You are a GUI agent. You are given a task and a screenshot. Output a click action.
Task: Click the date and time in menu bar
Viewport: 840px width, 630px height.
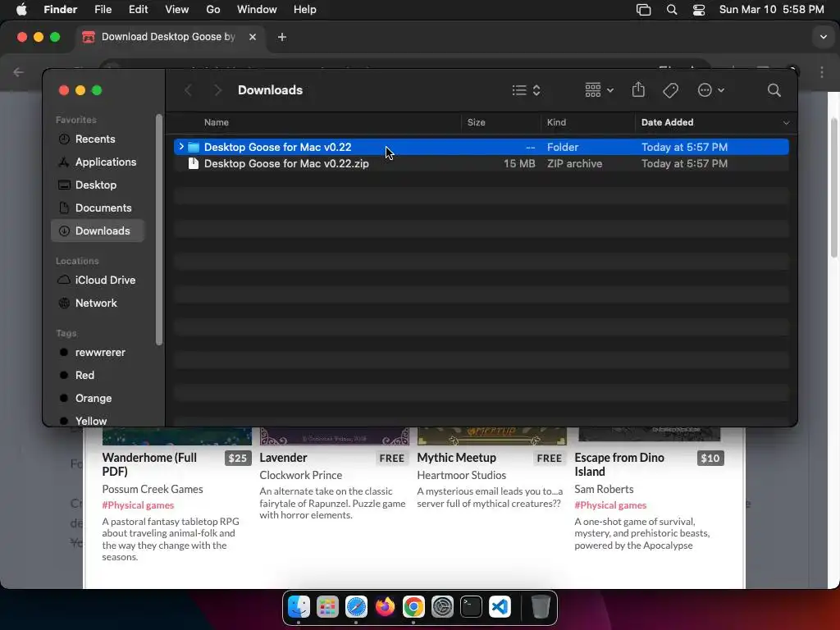coord(771,10)
